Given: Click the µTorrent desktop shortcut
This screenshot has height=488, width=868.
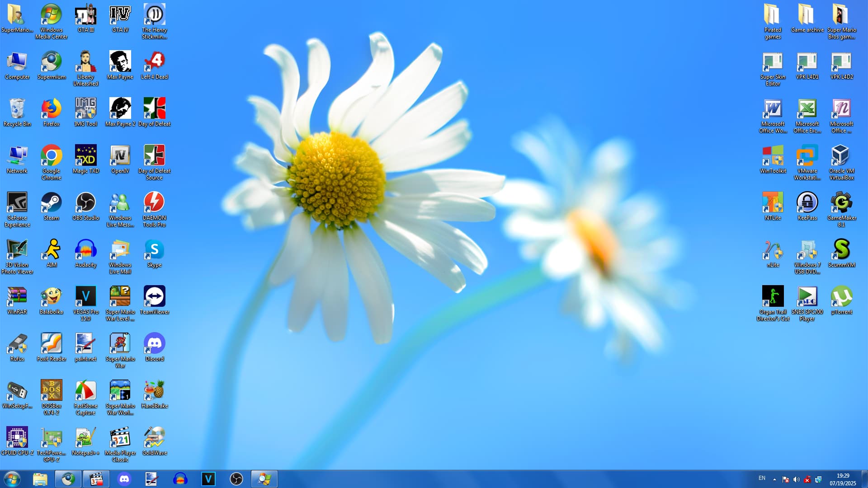Looking at the screenshot, I should [841, 297].
